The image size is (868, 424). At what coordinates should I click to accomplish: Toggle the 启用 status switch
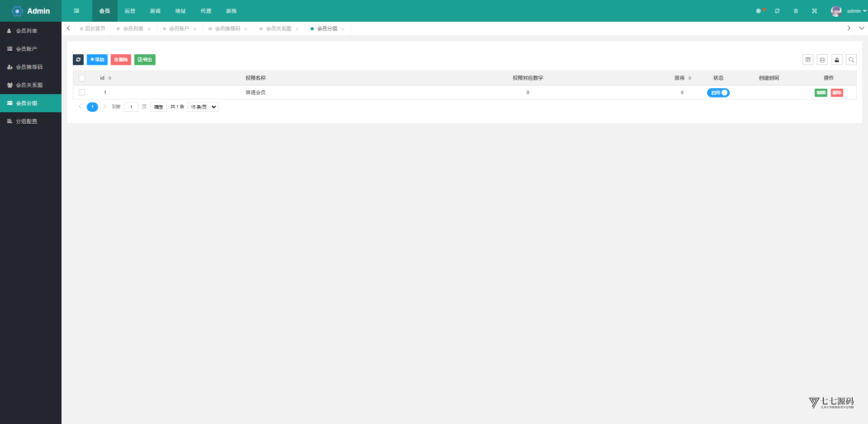718,92
